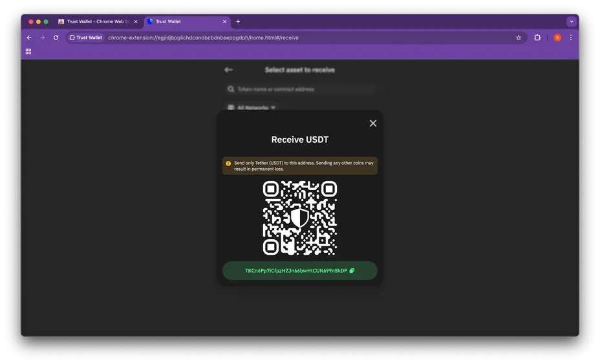Expand the tab search chevron
The image size is (600, 364).
[x=572, y=22]
